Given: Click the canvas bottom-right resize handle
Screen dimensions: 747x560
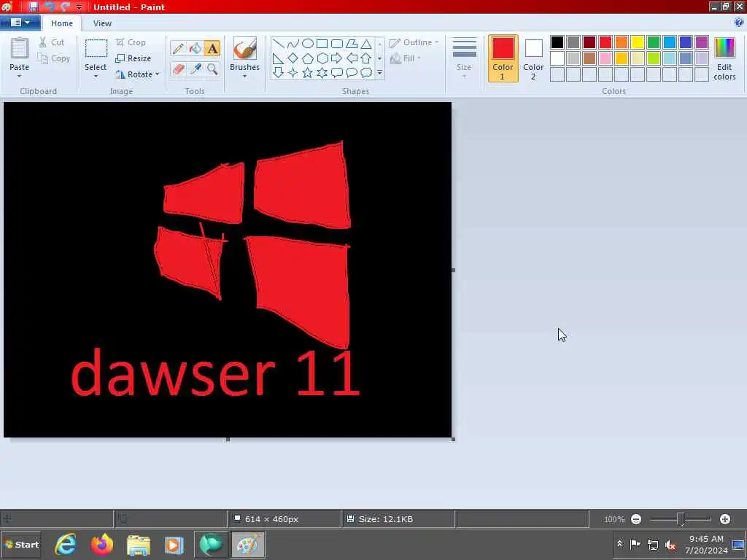Looking at the screenshot, I should [453, 439].
